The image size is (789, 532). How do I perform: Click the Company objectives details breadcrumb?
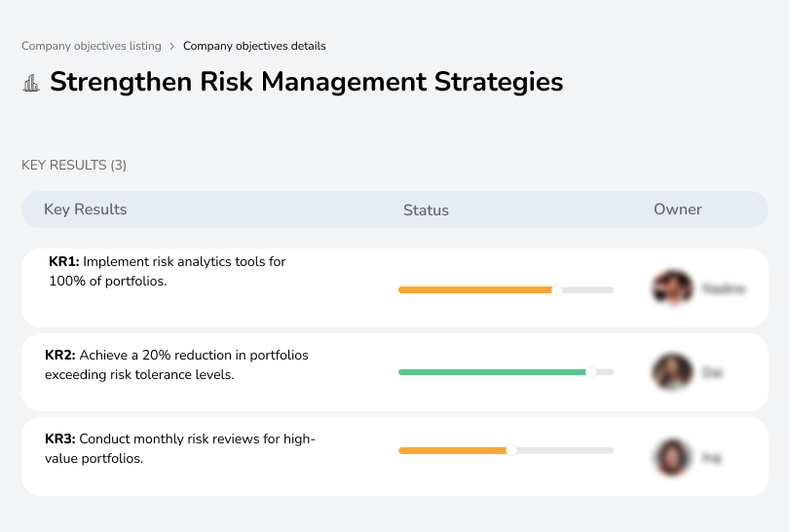click(254, 46)
